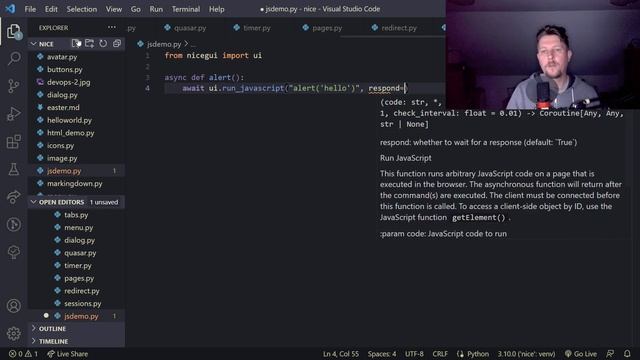This screenshot has width=640, height=360.
Task: Open the Live Share view in activity bar
Action: (13, 197)
